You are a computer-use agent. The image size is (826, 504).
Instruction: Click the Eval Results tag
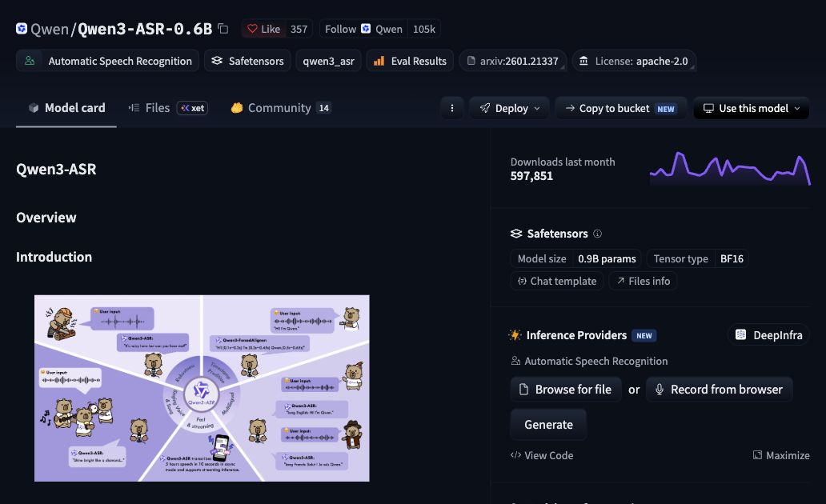pyautogui.click(x=410, y=61)
